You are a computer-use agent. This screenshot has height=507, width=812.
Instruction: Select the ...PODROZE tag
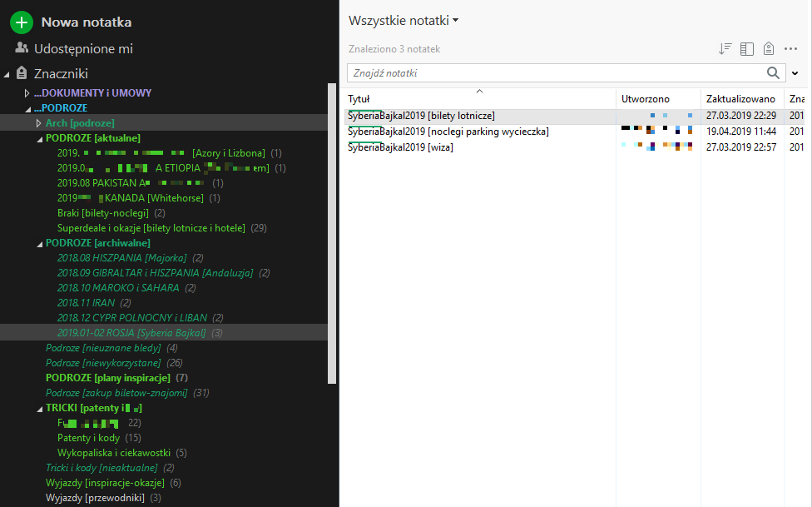[61, 108]
